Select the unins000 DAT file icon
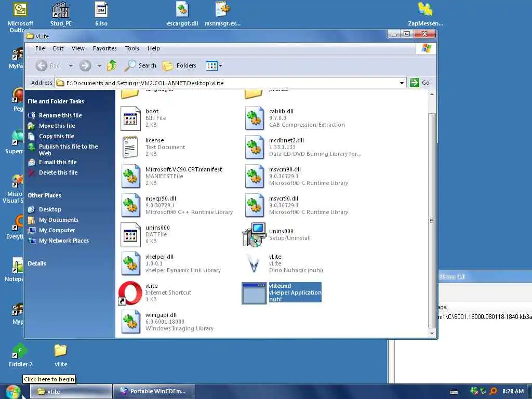The width and height of the screenshot is (532, 399). 130,235
